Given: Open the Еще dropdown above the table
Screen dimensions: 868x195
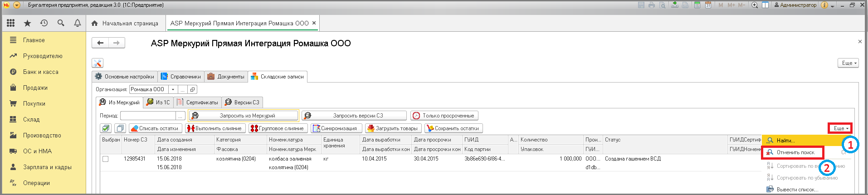Looking at the screenshot, I should (840, 128).
